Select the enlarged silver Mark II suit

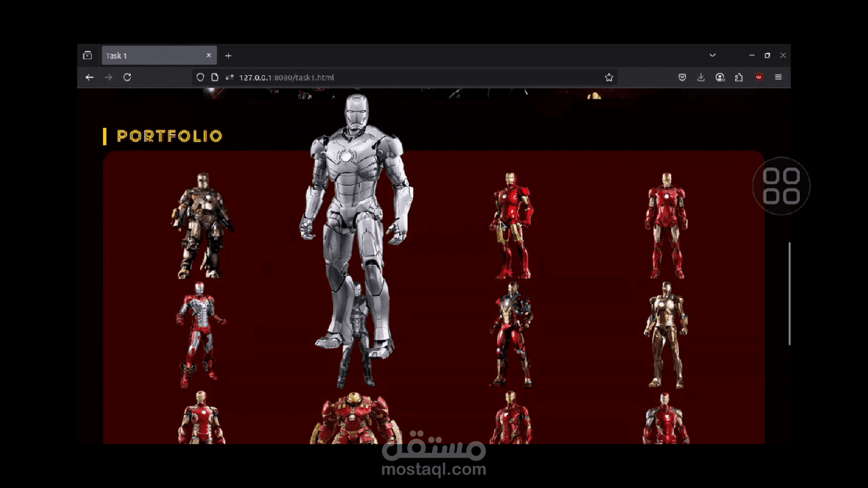356,226
